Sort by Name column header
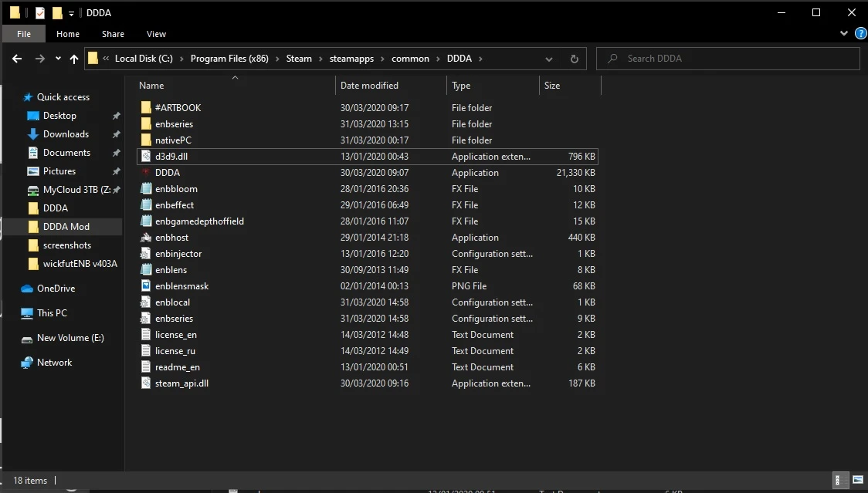 [151, 85]
